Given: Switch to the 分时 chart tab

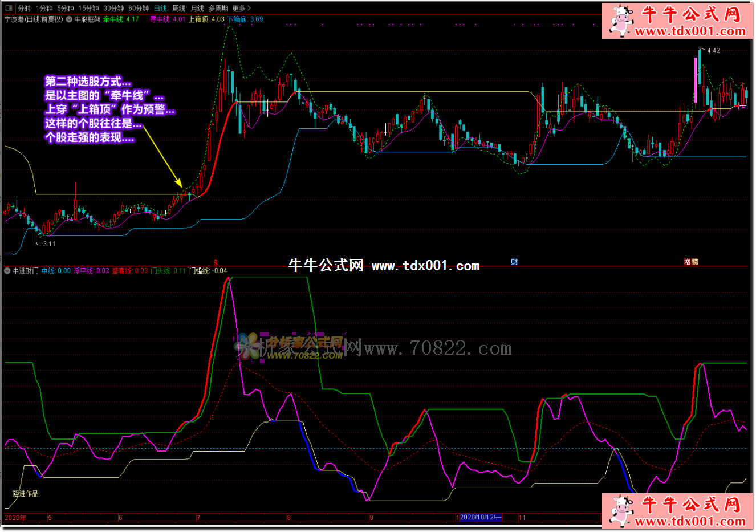Looking at the screenshot, I should (25, 8).
